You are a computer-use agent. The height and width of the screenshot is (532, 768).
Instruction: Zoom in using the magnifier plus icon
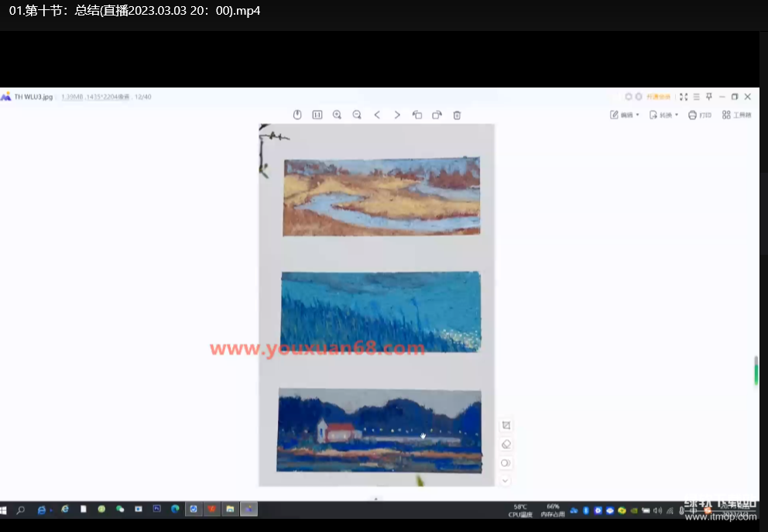click(x=337, y=115)
